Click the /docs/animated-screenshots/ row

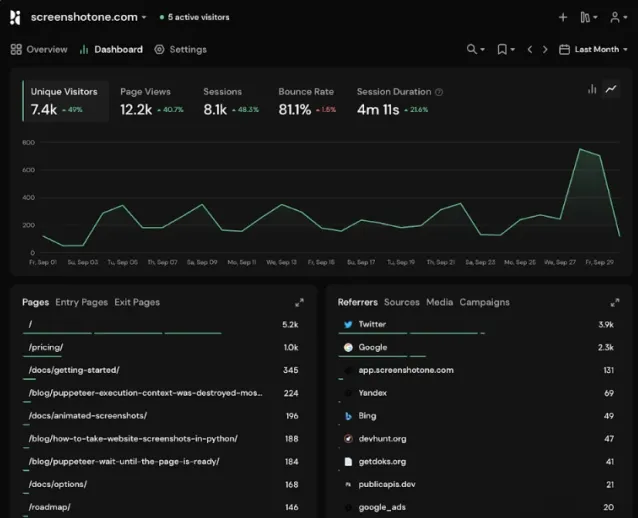click(161, 416)
